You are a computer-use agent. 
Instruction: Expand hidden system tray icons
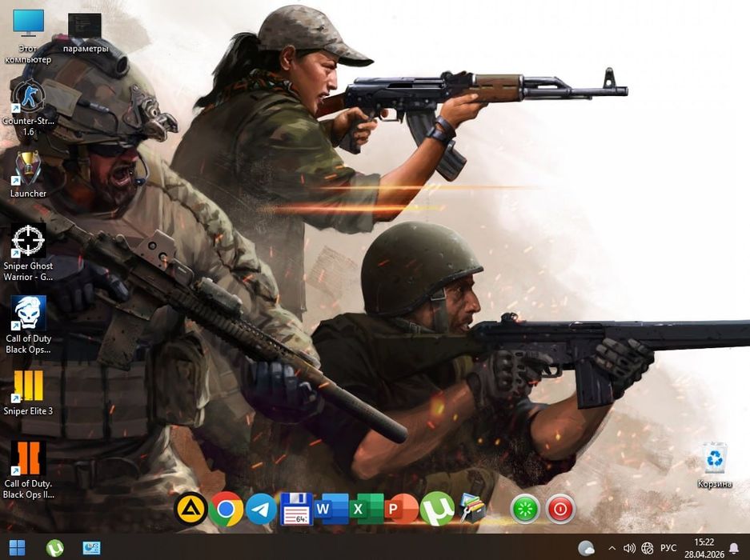point(612,548)
